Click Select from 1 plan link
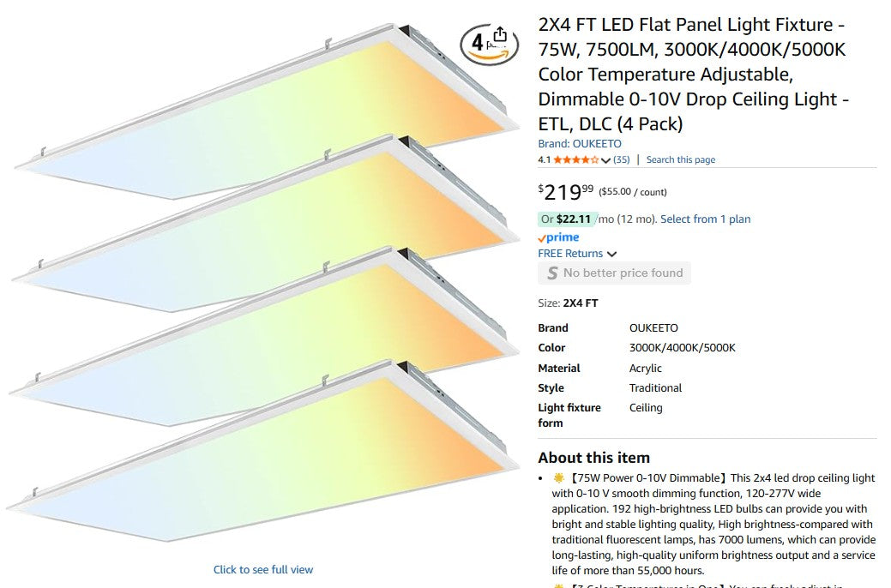The height and width of the screenshot is (588, 891). point(705,219)
